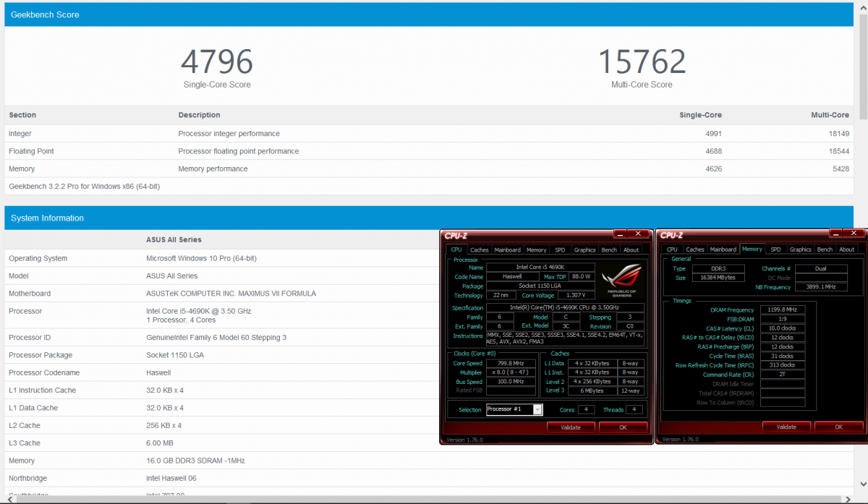Open Bench tab in CPU-Z window showing Processor info
The width and height of the screenshot is (868, 504).
point(610,249)
